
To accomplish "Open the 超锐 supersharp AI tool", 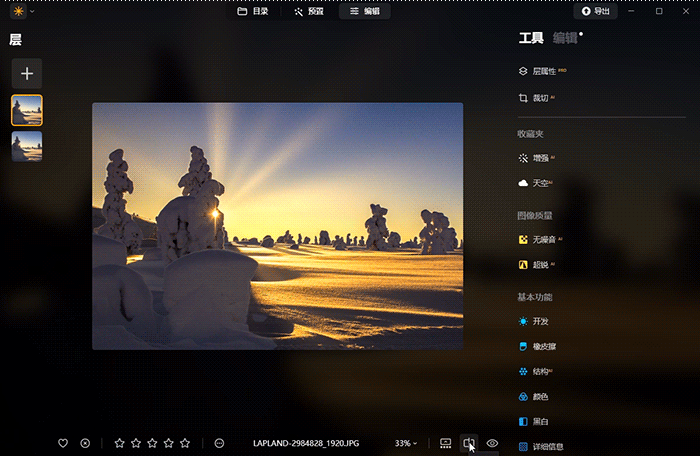I will pyautogui.click(x=537, y=265).
